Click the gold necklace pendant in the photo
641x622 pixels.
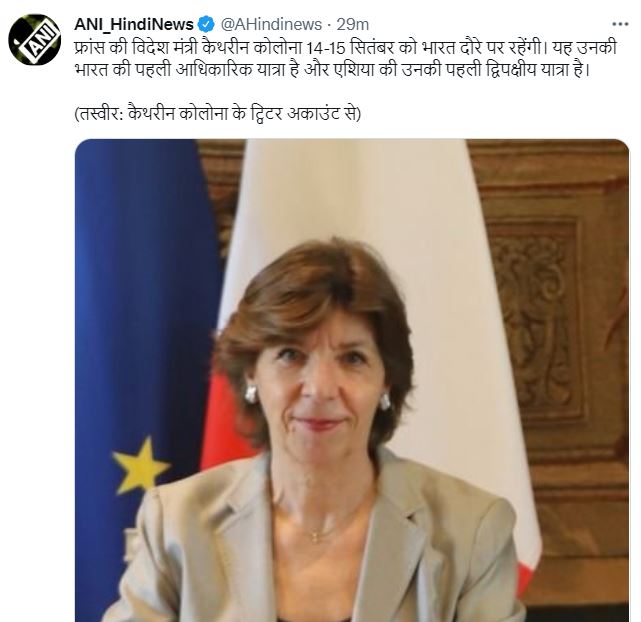click(316, 536)
